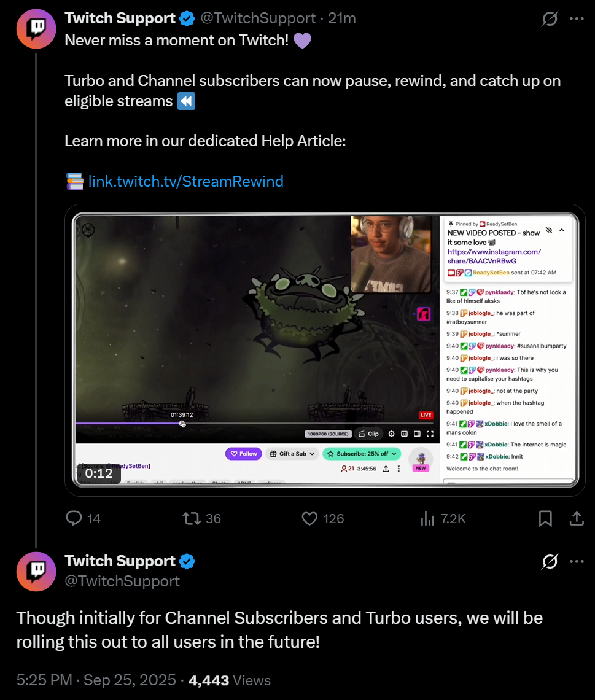The width and height of the screenshot is (595, 700).
Task: Expand the Subscribe: 25% off dropdown
Action: [362, 454]
